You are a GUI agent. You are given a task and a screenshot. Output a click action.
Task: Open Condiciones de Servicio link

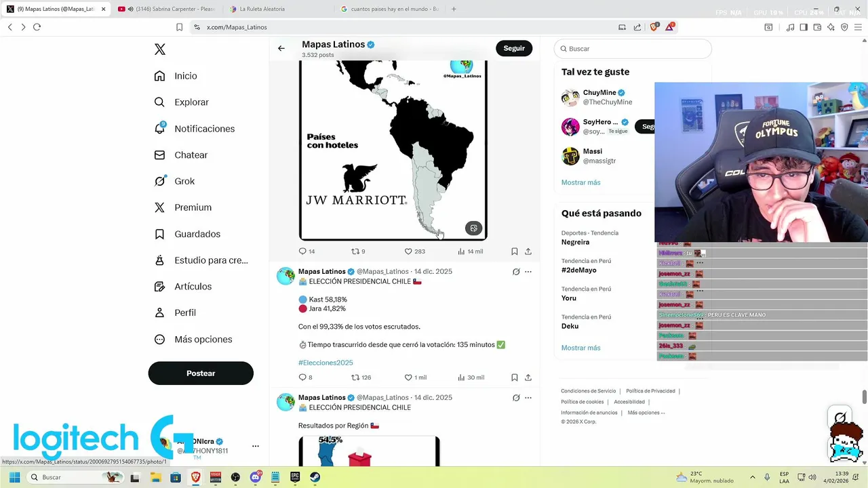pyautogui.click(x=588, y=391)
